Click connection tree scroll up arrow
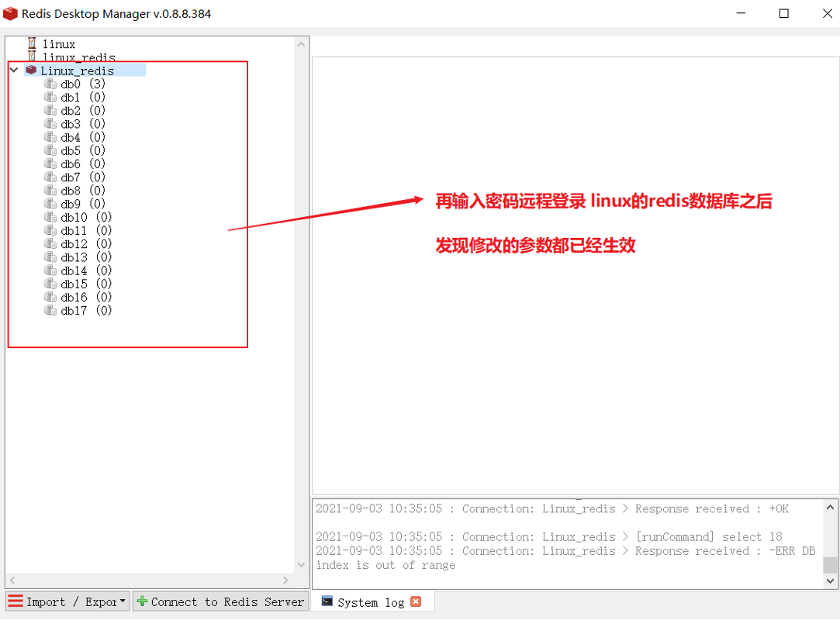The width and height of the screenshot is (840, 627). (301, 44)
